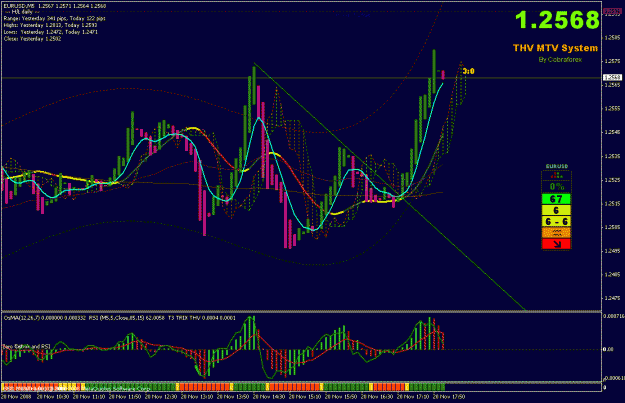The width and height of the screenshot is (625, 403).
Task: Click the orange wave icon cell
Action: [556, 232]
